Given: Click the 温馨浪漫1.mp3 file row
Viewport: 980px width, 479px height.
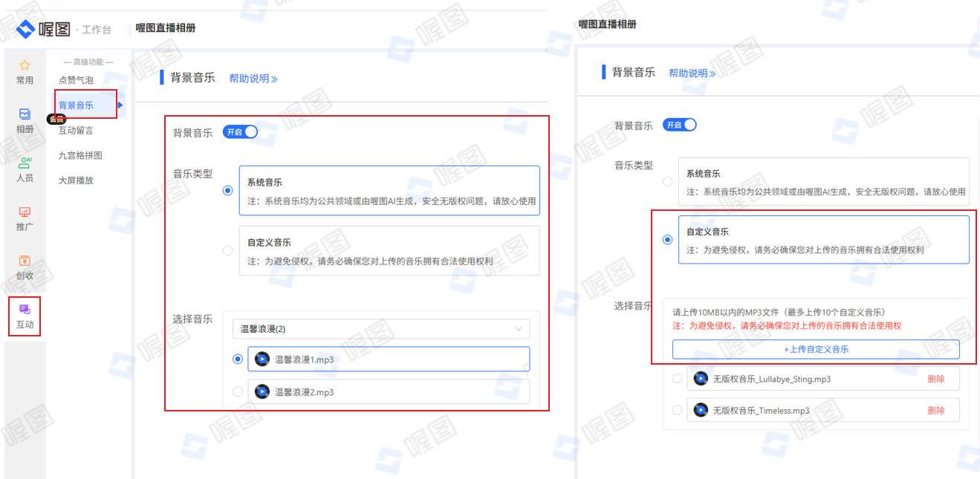Looking at the screenshot, I should pyautogui.click(x=389, y=359).
